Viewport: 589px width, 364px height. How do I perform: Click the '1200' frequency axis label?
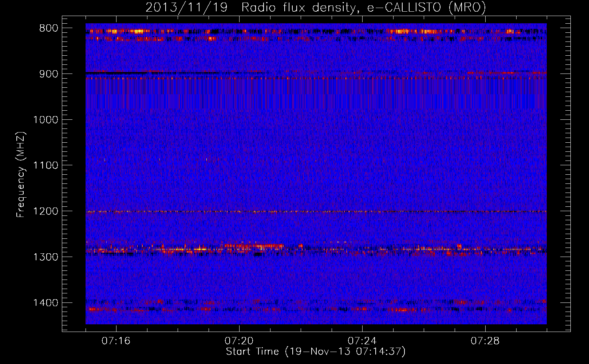(x=46, y=211)
